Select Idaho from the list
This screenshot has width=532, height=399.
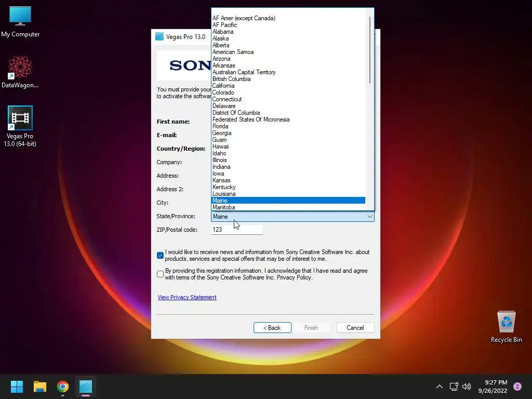288,153
